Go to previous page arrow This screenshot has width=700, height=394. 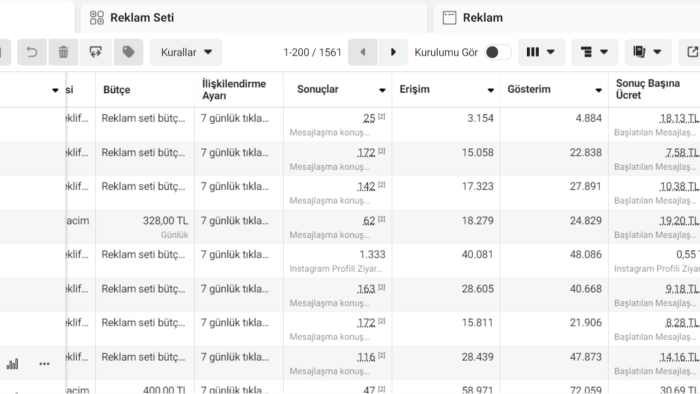coord(362,52)
